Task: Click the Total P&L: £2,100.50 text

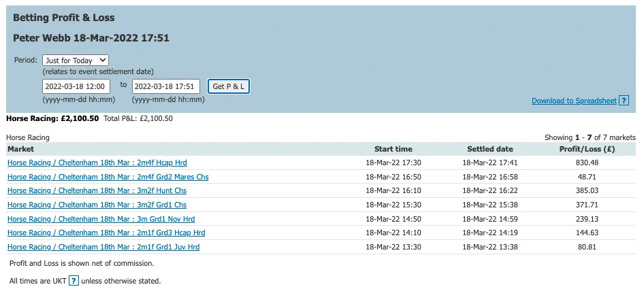Action: [x=138, y=118]
